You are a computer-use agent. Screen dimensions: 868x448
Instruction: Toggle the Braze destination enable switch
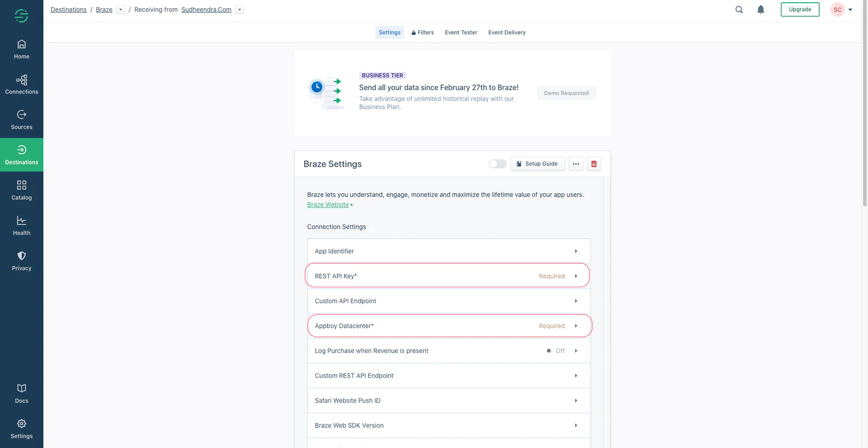click(497, 164)
